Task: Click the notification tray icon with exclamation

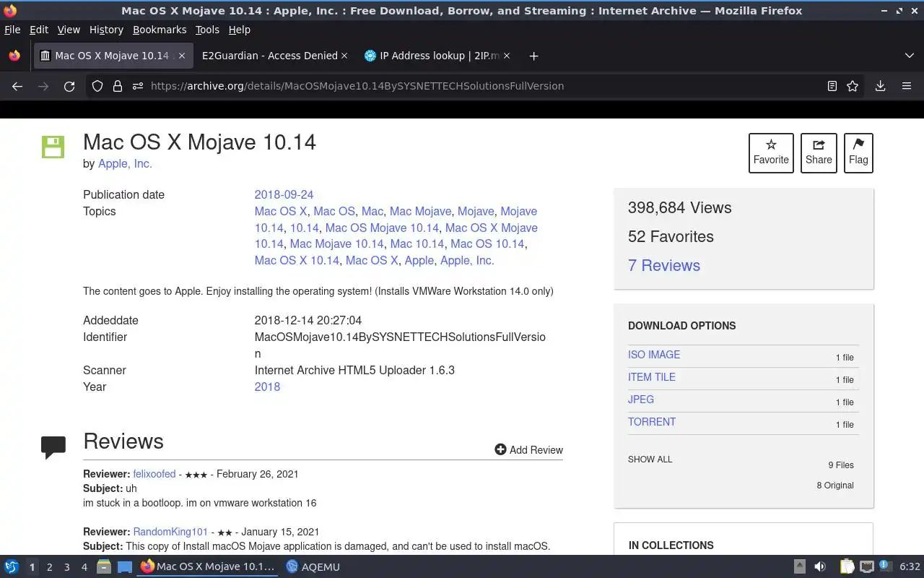Action: (886, 567)
